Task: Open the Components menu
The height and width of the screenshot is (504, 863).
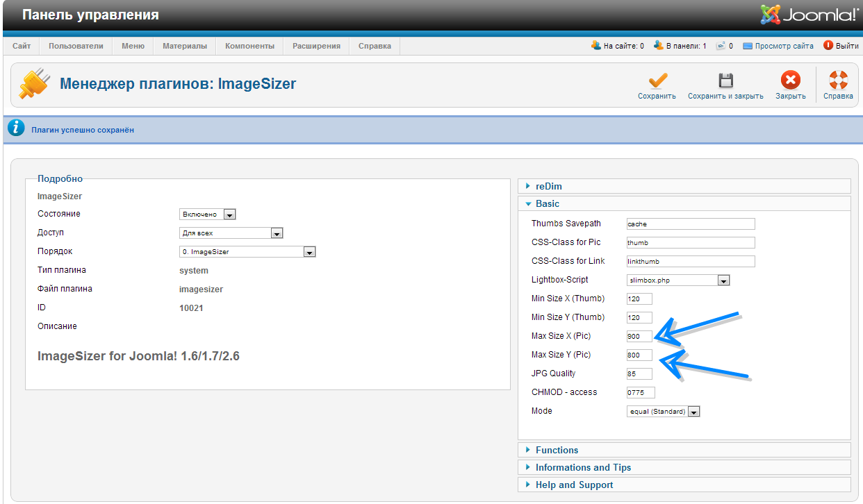Action: tap(249, 46)
